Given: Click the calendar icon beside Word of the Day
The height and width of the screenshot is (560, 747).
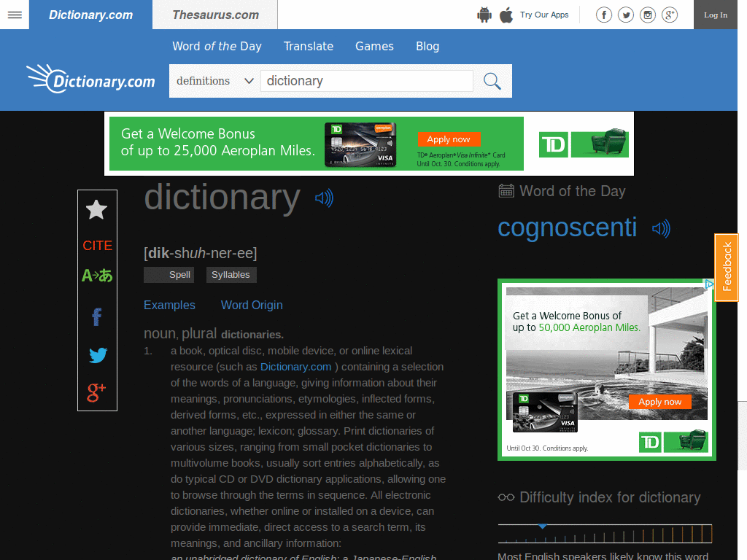Looking at the screenshot, I should pyautogui.click(x=506, y=191).
